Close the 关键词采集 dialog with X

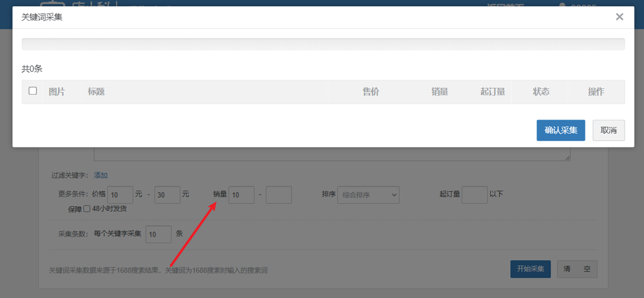coord(619,17)
